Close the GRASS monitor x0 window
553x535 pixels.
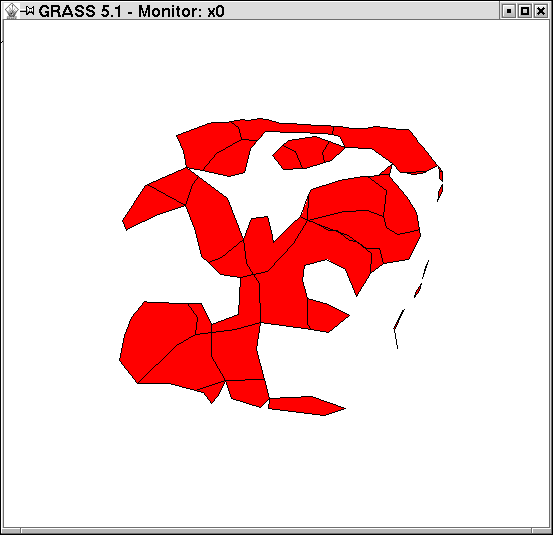click(541, 11)
